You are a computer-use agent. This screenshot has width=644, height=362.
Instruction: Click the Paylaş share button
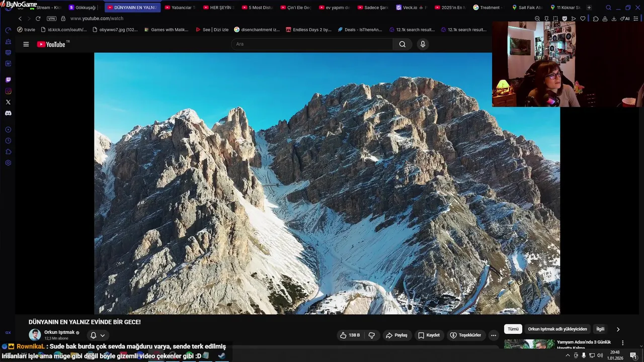click(396, 335)
